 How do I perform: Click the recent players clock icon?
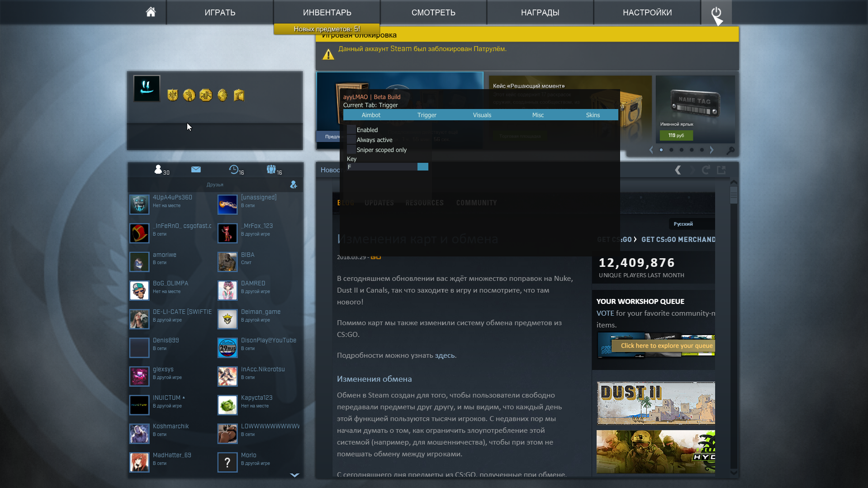click(234, 170)
